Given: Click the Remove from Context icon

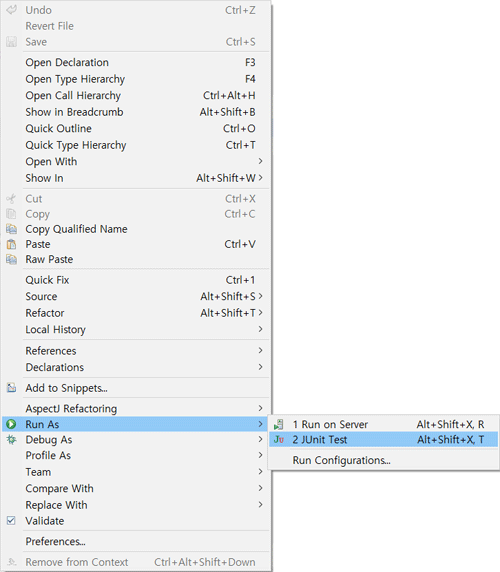Looking at the screenshot, I should click(11, 562).
